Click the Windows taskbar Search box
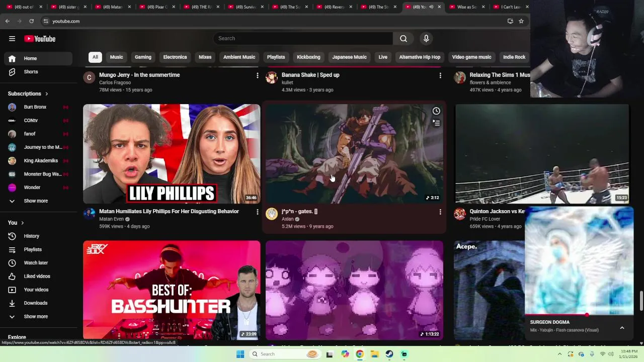Image resolution: width=644 pixels, height=362 pixels. pos(285,354)
